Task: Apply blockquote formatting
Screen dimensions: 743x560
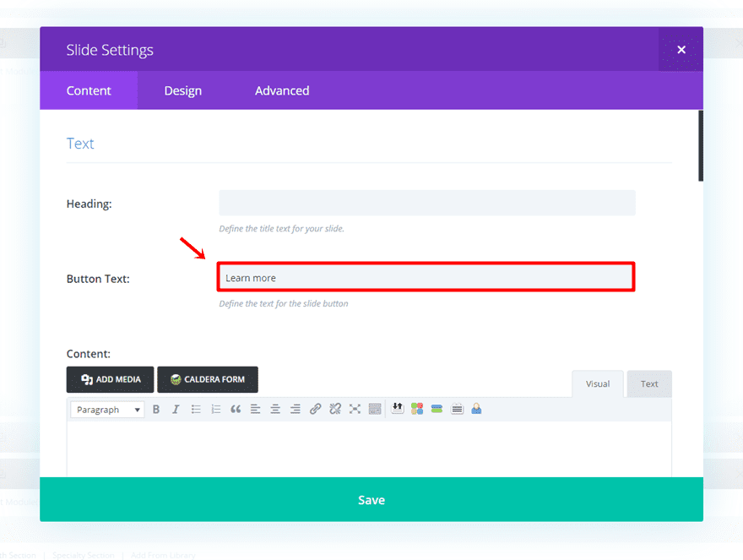Action: click(x=236, y=410)
